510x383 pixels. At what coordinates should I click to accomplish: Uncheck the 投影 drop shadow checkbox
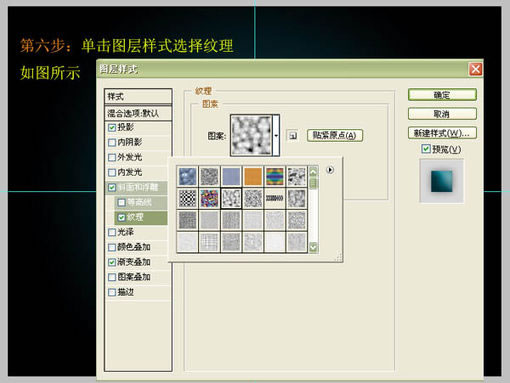coord(112,128)
